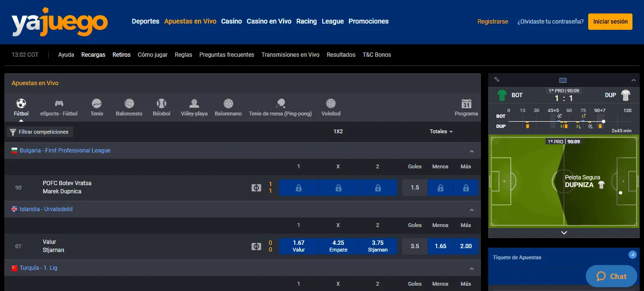Bet on Valur at 1.67
644x291 pixels.
tap(299, 246)
